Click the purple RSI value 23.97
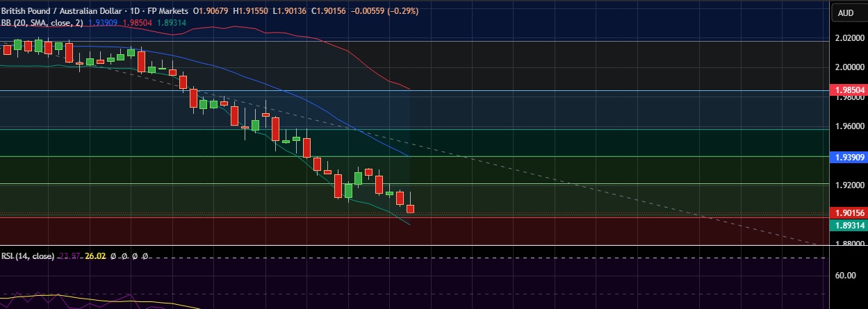This screenshot has width=868, height=309. click(x=69, y=256)
